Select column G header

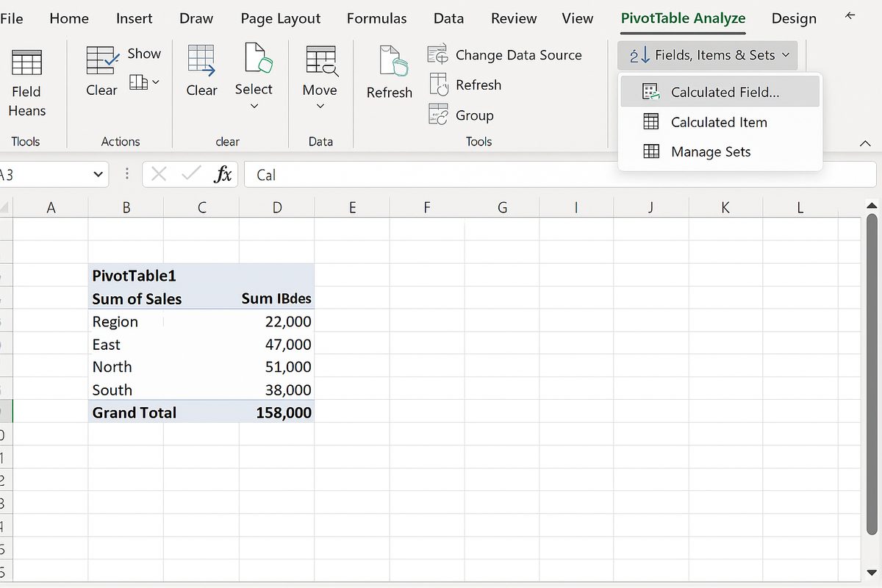[x=502, y=208]
